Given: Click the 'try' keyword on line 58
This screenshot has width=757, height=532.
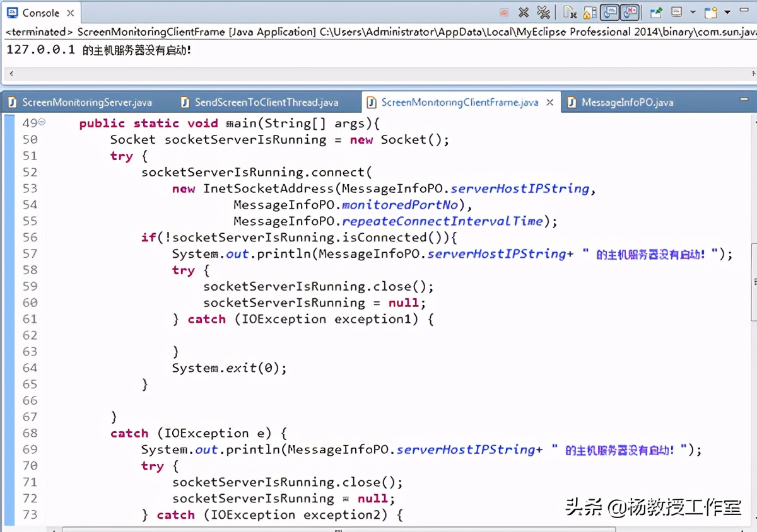Looking at the screenshot, I should click(x=184, y=270).
